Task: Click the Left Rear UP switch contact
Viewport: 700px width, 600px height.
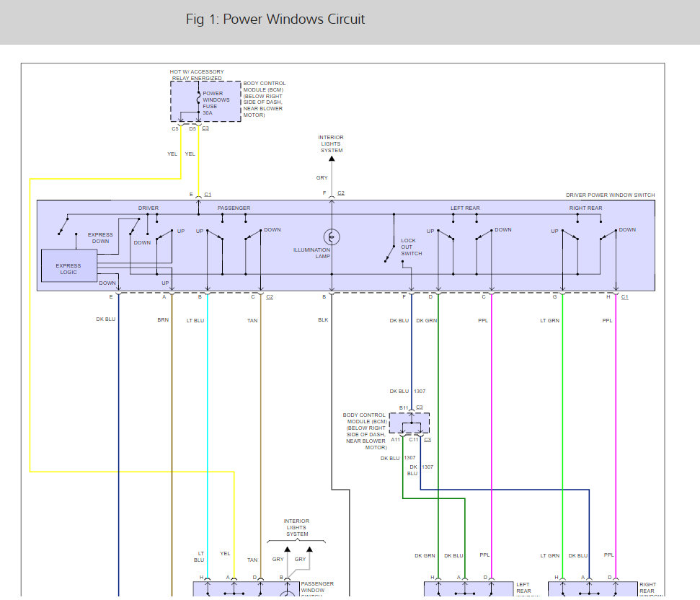Action: coord(446,235)
